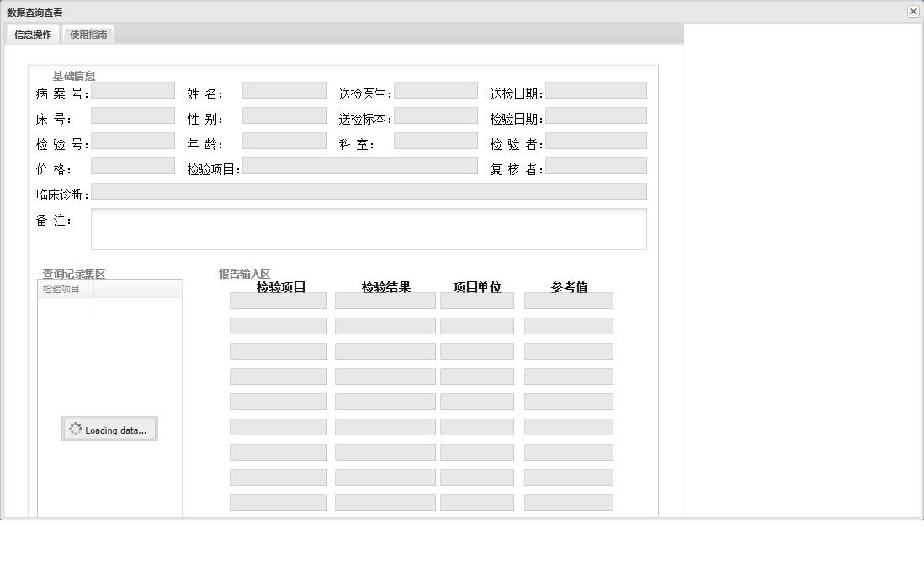Click the 检验结果 column heading
The width and height of the screenshot is (924, 587).
point(387,286)
